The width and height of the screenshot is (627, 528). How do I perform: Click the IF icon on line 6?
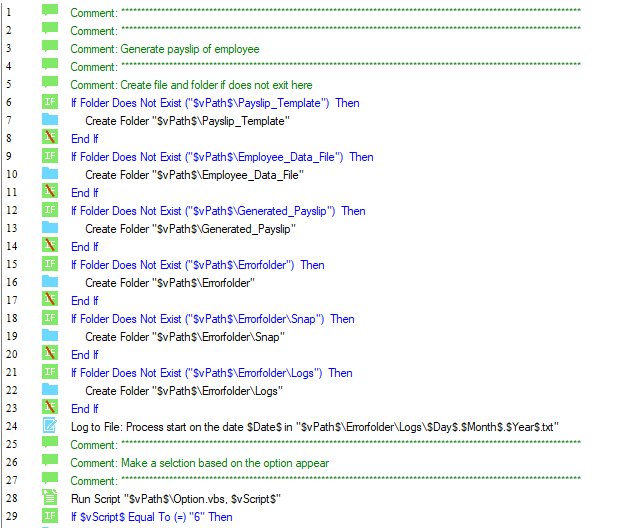coord(50,102)
